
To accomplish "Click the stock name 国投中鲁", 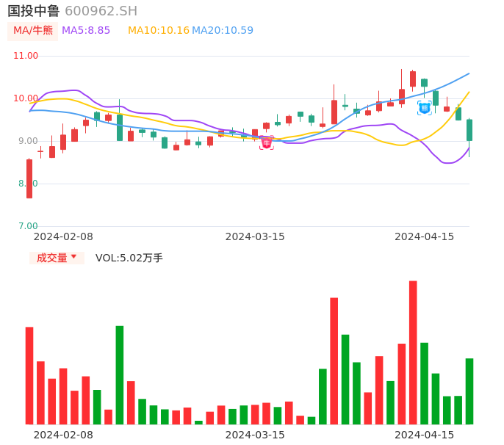I will pos(34,11).
